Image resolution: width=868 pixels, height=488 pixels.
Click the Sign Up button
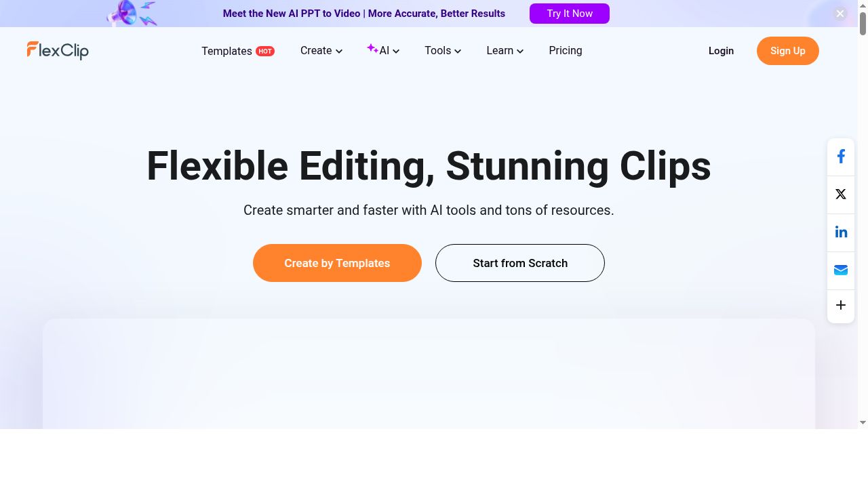(787, 51)
